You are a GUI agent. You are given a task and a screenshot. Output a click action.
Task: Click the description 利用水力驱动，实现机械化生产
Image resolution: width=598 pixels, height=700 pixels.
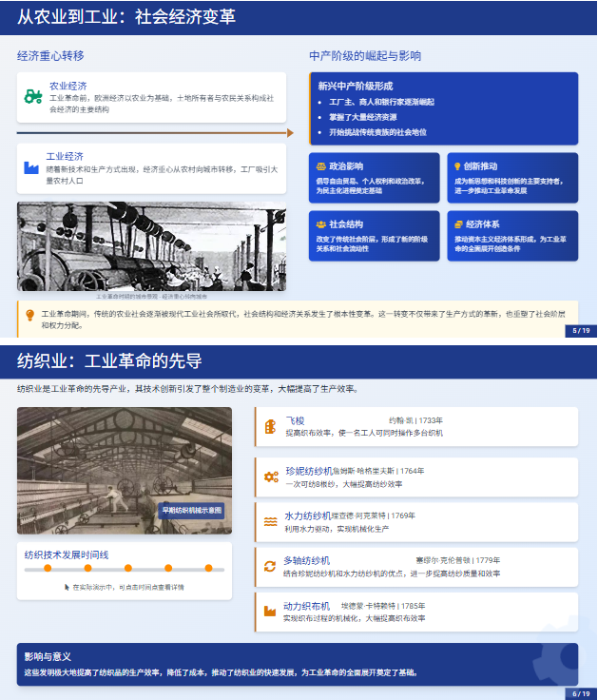tap(337, 529)
